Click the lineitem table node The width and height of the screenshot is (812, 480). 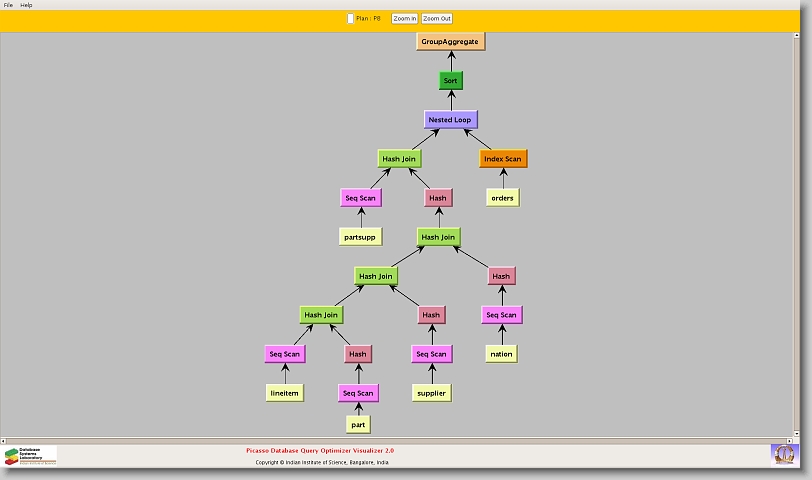point(285,393)
